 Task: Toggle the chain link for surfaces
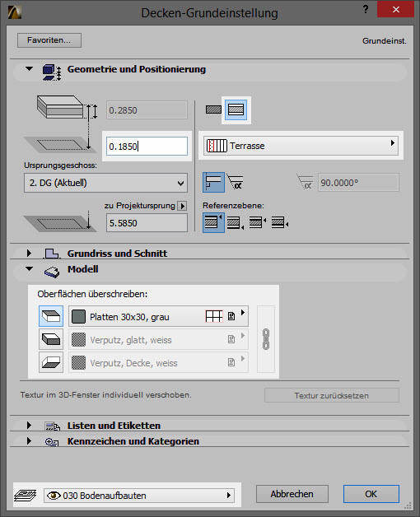pos(266,339)
